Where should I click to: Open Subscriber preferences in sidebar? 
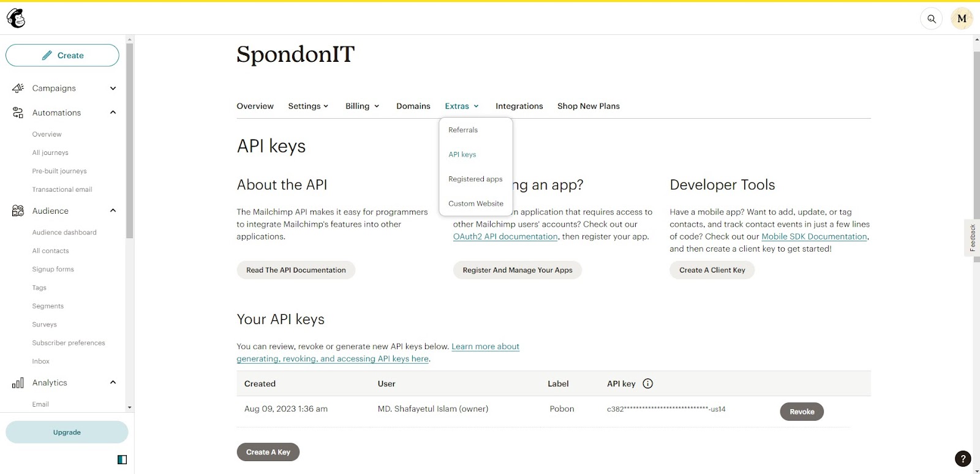click(x=69, y=342)
